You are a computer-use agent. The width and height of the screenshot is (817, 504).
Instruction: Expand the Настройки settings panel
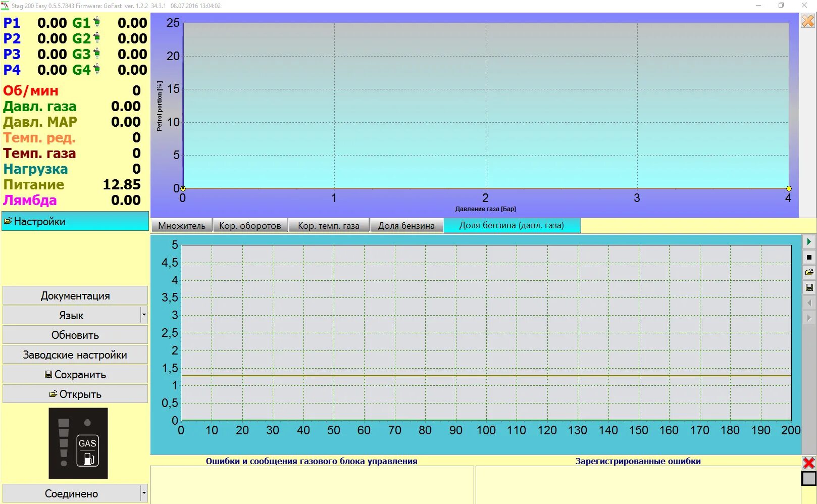click(x=75, y=221)
